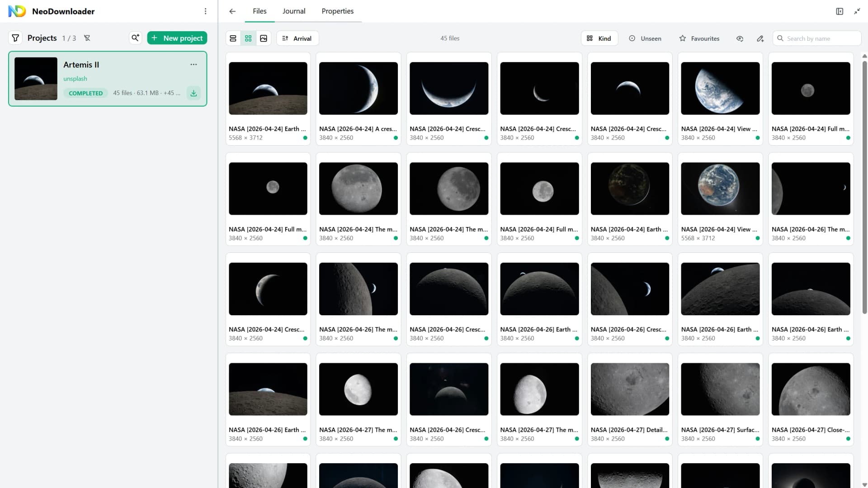Focus the Search by name field
The height and width of the screenshot is (488, 868).
[x=817, y=38]
